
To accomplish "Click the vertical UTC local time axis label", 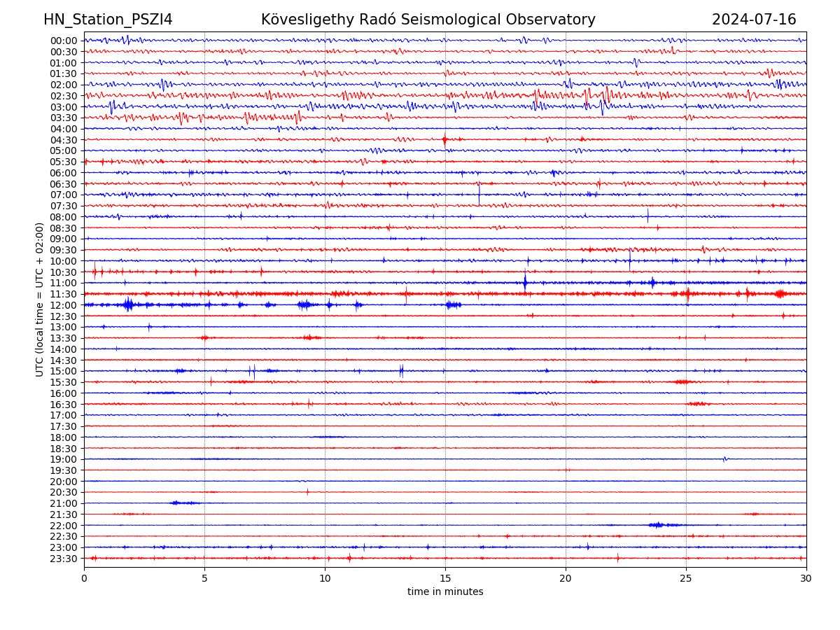I will click(x=40, y=300).
